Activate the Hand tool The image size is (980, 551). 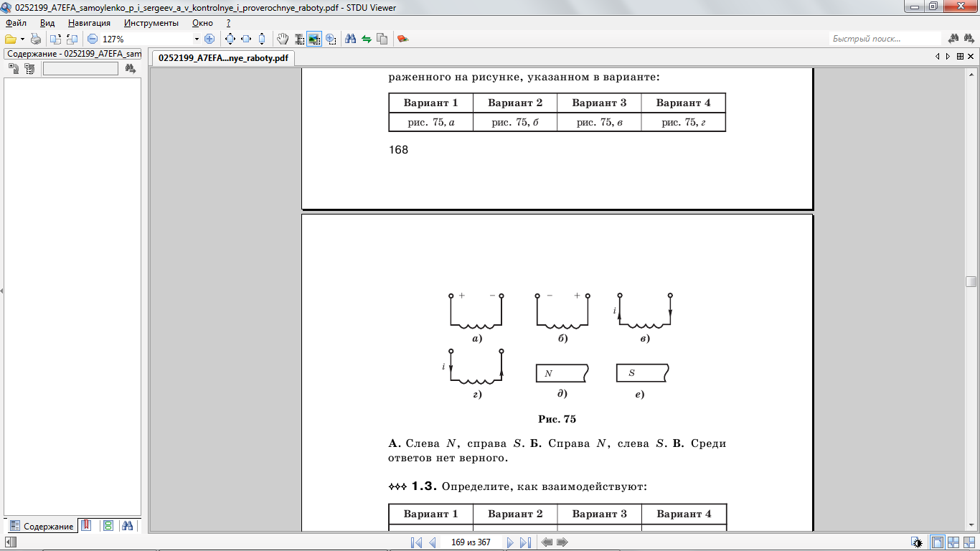pyautogui.click(x=283, y=39)
